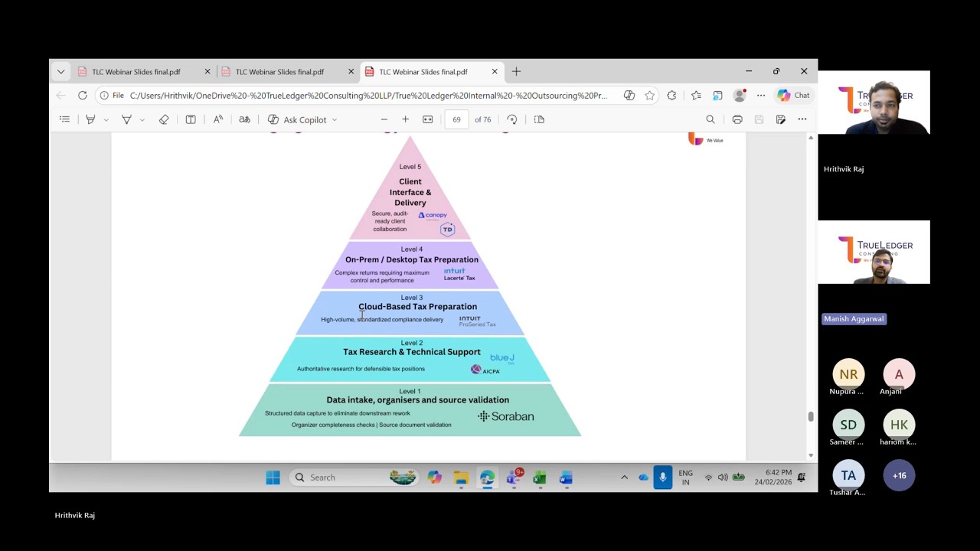The width and height of the screenshot is (980, 551).
Task: Click the PDF vertical scrollbar thumb
Action: point(811,416)
